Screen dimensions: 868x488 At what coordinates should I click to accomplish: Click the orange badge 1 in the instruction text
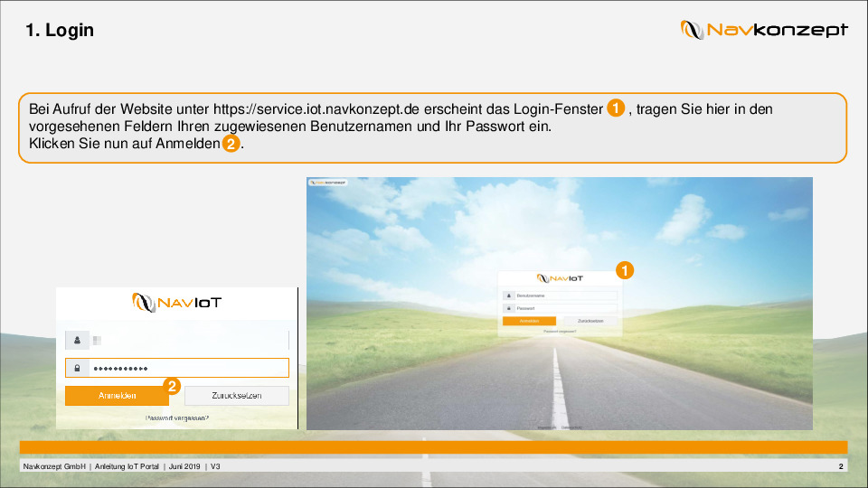pos(615,108)
